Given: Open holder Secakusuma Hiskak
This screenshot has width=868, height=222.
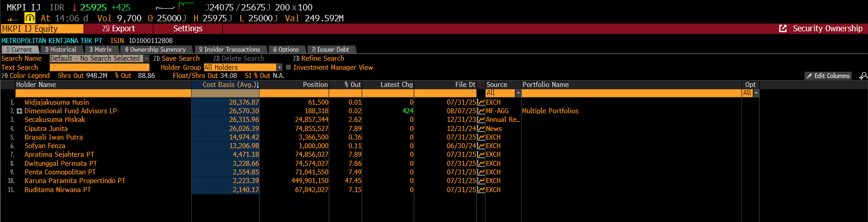Looking at the screenshot, I should pyautogui.click(x=55, y=120).
